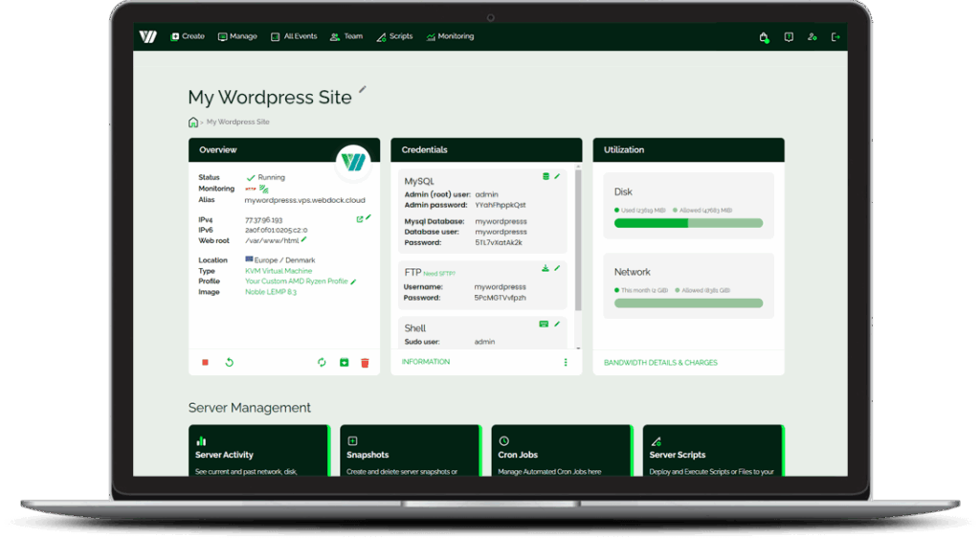The image size is (980, 538).
Task: Click the Noble LEMP 8.3 image link
Action: coord(271,292)
